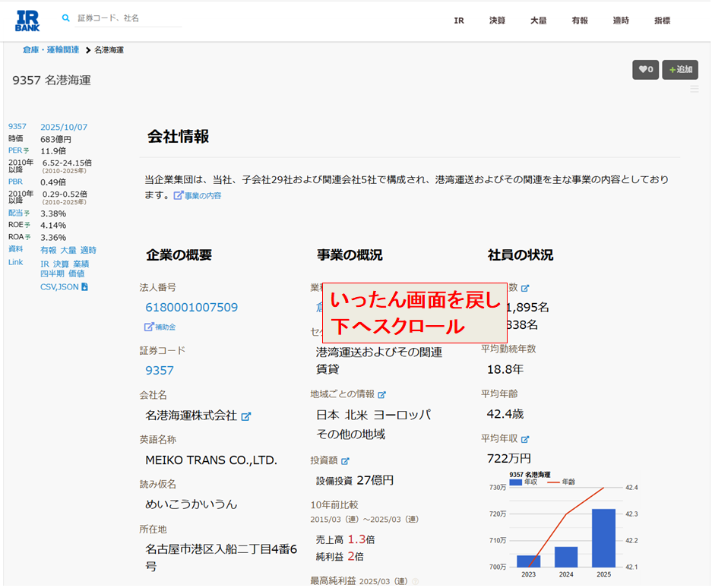Viewport: 712px width, 588px height.
Task: Click external link icon beside 平均年収
Action: click(x=524, y=439)
